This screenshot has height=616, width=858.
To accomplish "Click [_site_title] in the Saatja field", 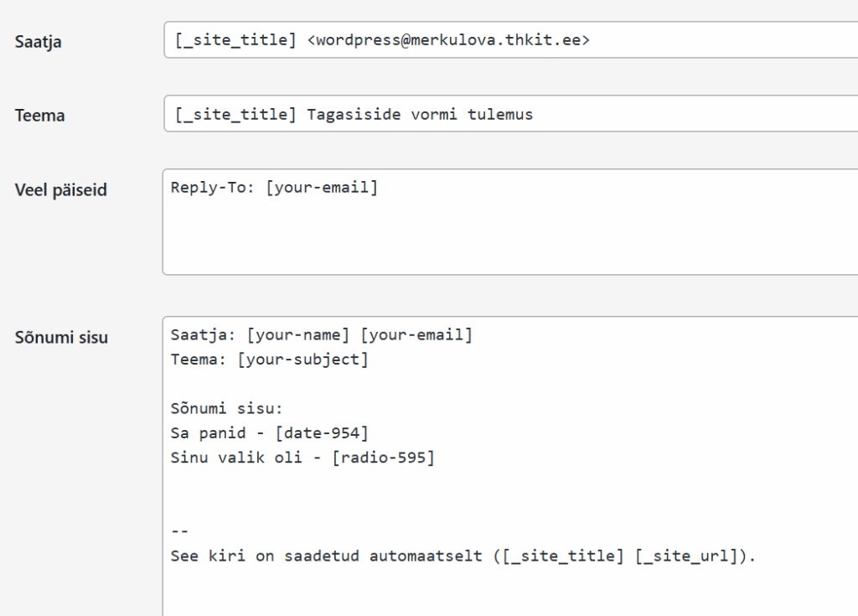I will [235, 39].
